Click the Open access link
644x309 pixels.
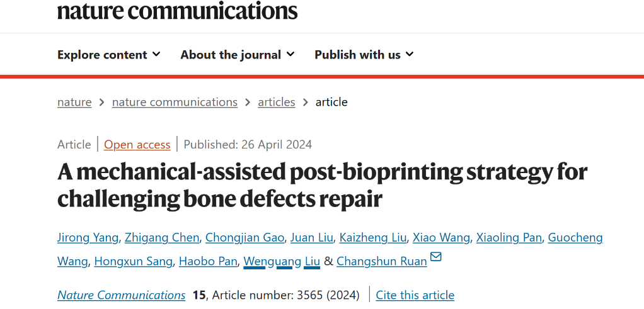[x=137, y=145]
